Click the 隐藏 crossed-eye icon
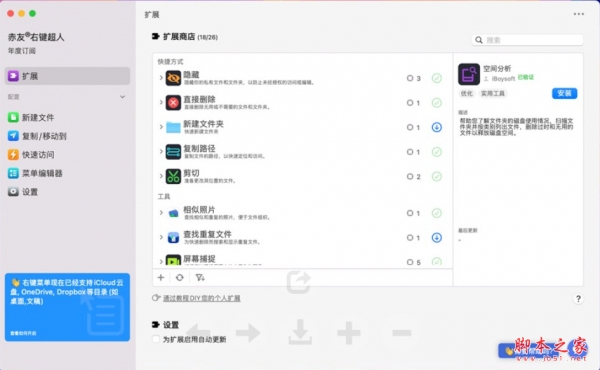 point(173,78)
